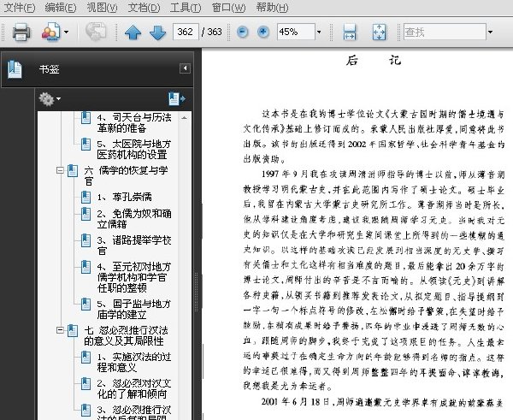Click the 书签 bookmarks panel icon

click(x=15, y=69)
